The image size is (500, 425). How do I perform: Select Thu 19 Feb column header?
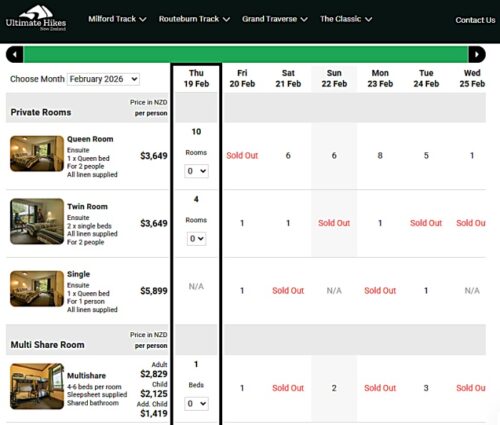[196, 78]
